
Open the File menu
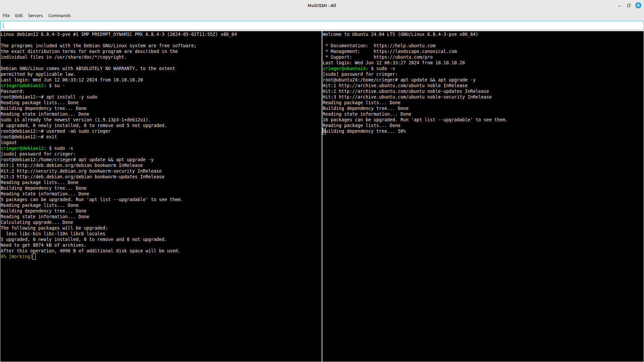tap(6, 15)
